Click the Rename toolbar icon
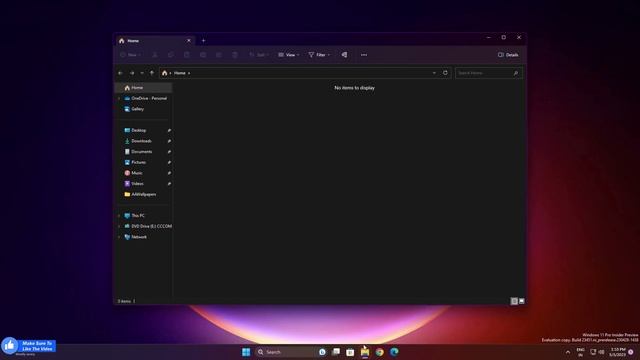640x360 pixels. [203, 55]
